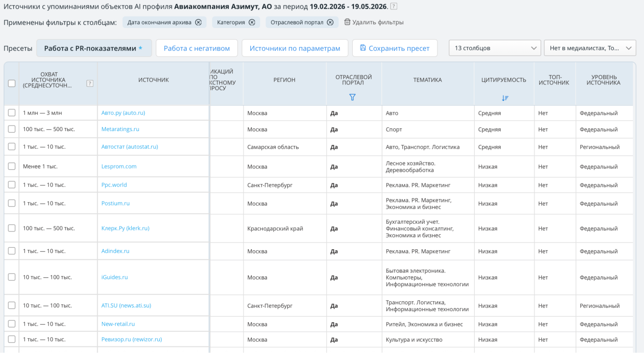This screenshot has height=353, width=644.
Task: Open the filter funnel in 'Отраслевой портал' column
Action: 352,97
